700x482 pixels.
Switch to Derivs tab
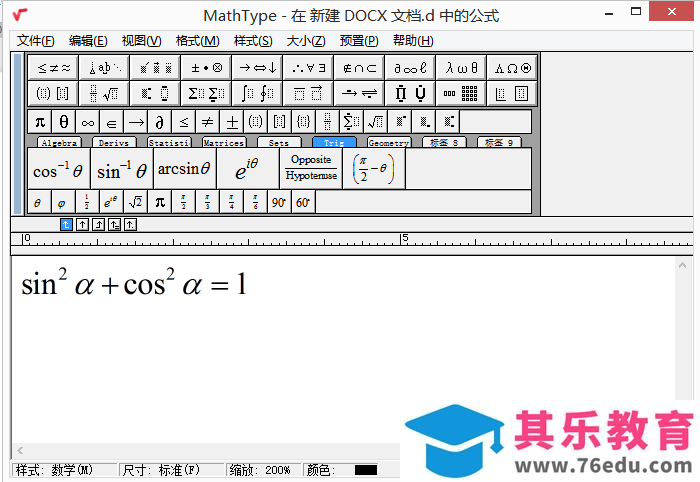pyautogui.click(x=114, y=142)
